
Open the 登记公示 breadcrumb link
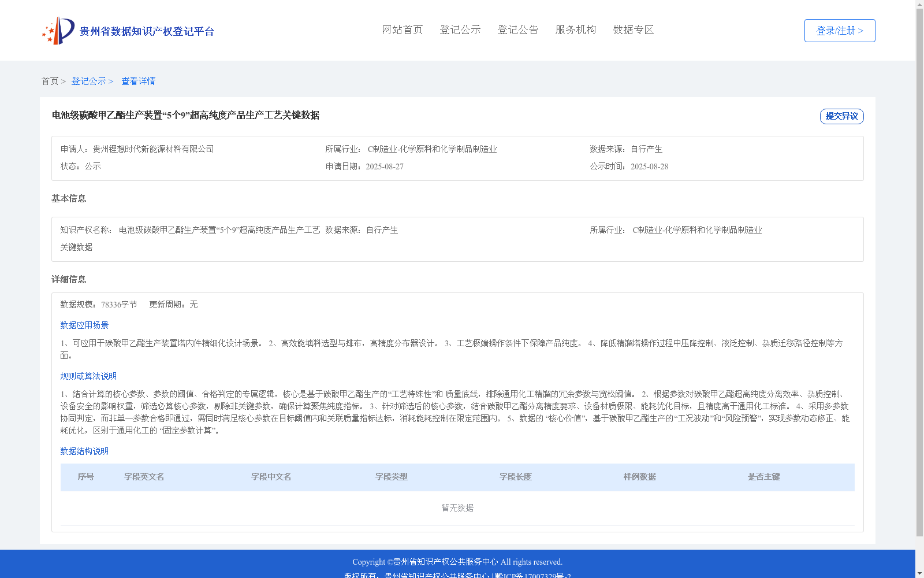pyautogui.click(x=88, y=81)
